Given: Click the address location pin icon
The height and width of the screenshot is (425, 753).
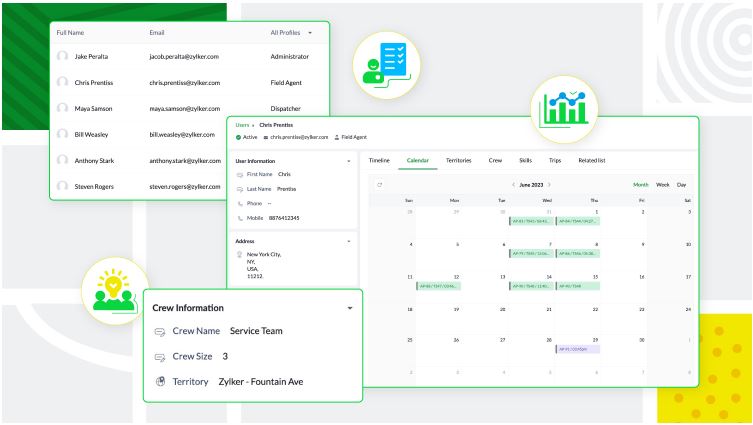Looking at the screenshot, I should (240, 255).
